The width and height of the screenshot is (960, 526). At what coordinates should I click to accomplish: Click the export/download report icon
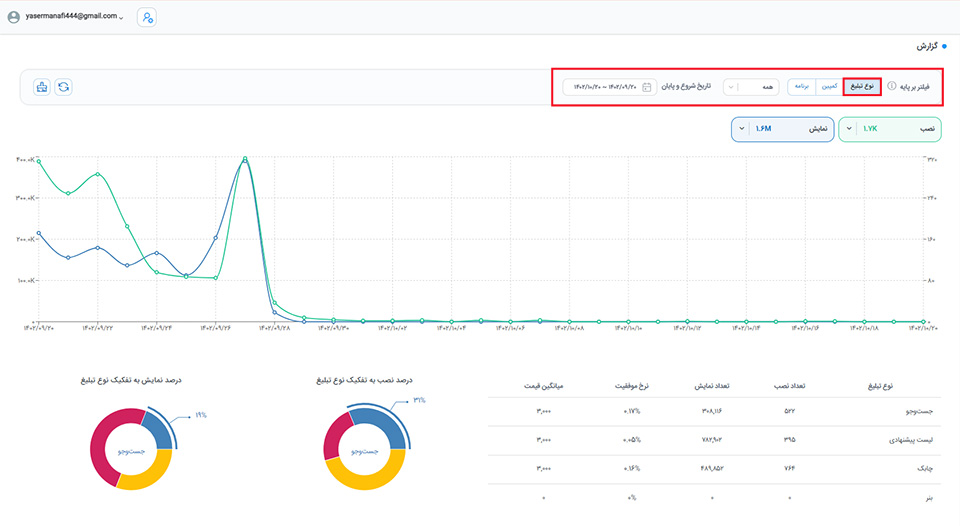(x=41, y=87)
